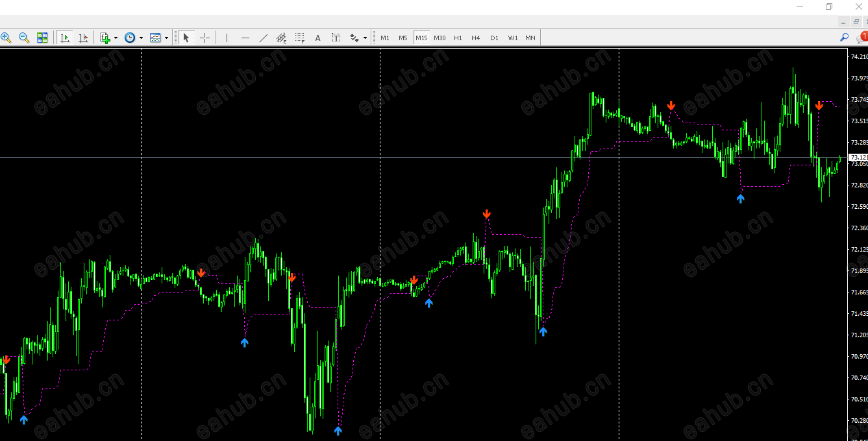Switch to W1 weekly timeframe

point(513,38)
